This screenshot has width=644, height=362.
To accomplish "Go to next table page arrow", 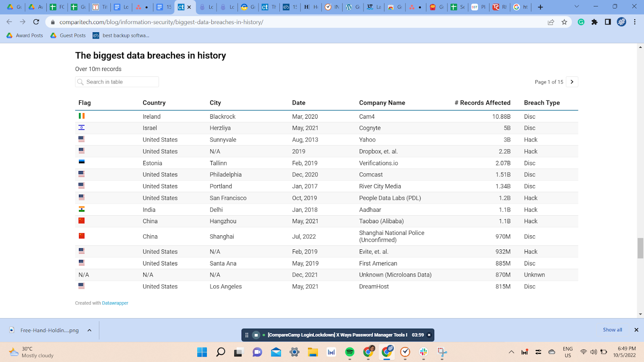I will (572, 82).
